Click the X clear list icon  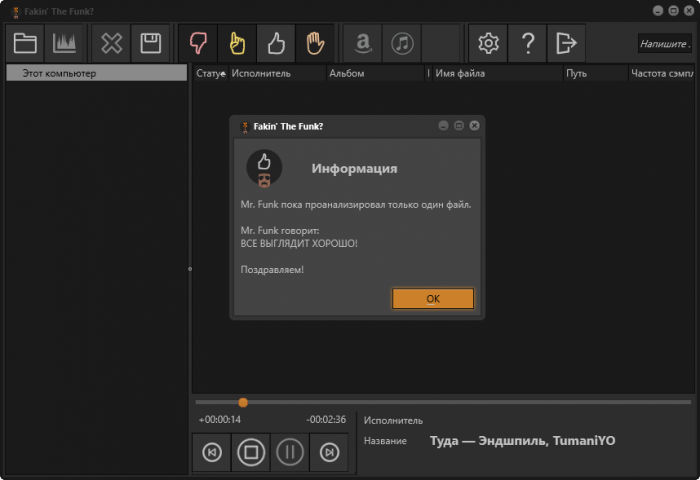coord(111,43)
